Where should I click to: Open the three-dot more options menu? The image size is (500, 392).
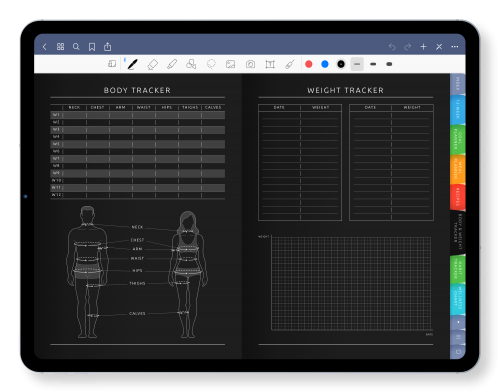455,47
